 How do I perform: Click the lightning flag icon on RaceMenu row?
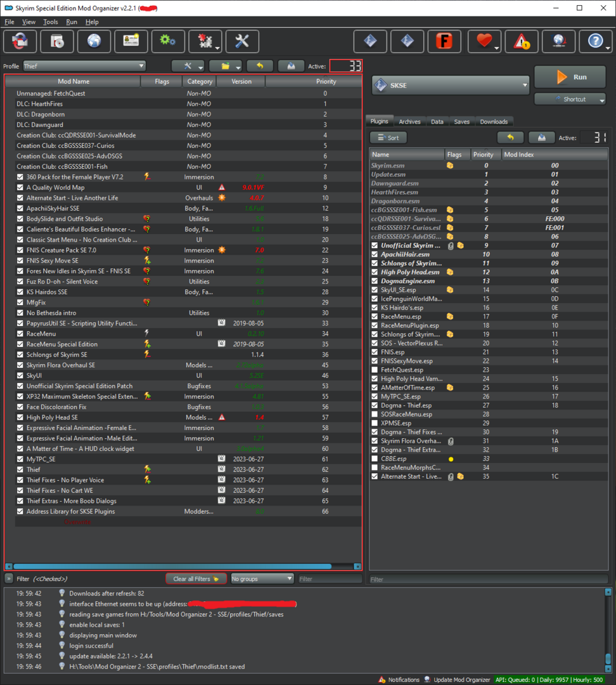pos(147,334)
